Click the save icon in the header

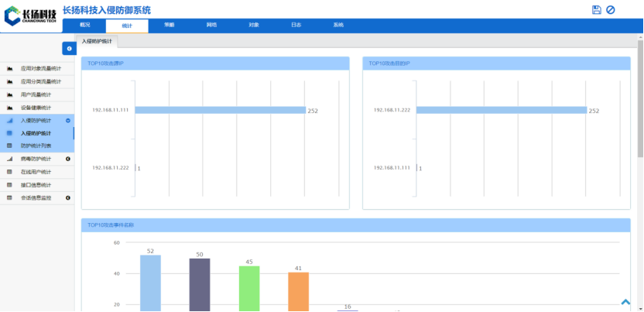point(596,9)
